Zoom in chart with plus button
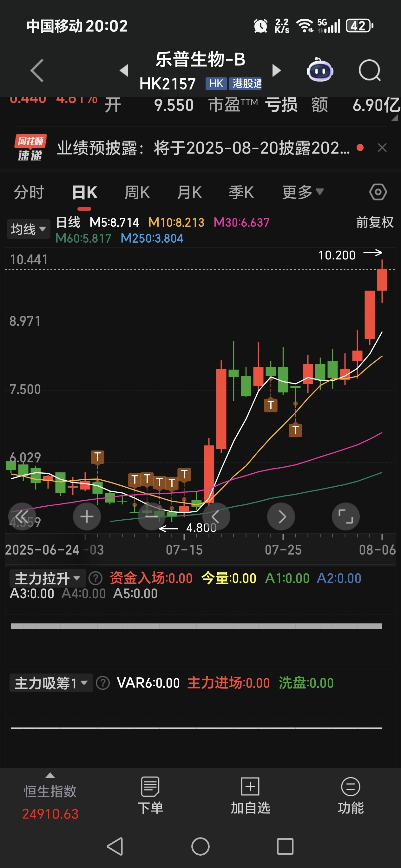The image size is (401, 868). click(87, 516)
